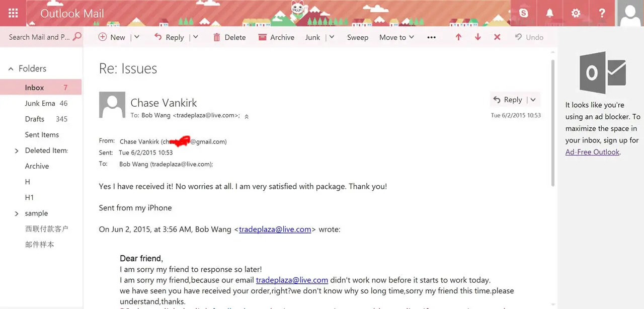Open the settings gear icon

coord(576,13)
